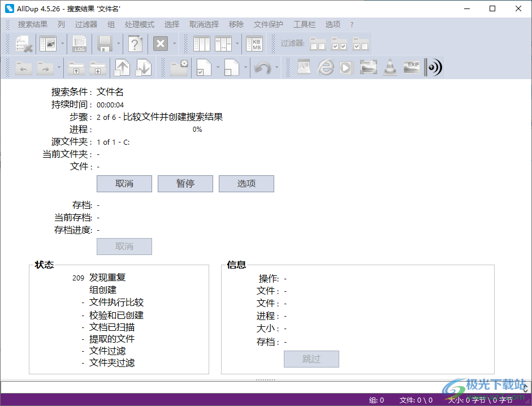The width and height of the screenshot is (532, 406).
Task: Open the 搜索结果 menu
Action: 33,24
